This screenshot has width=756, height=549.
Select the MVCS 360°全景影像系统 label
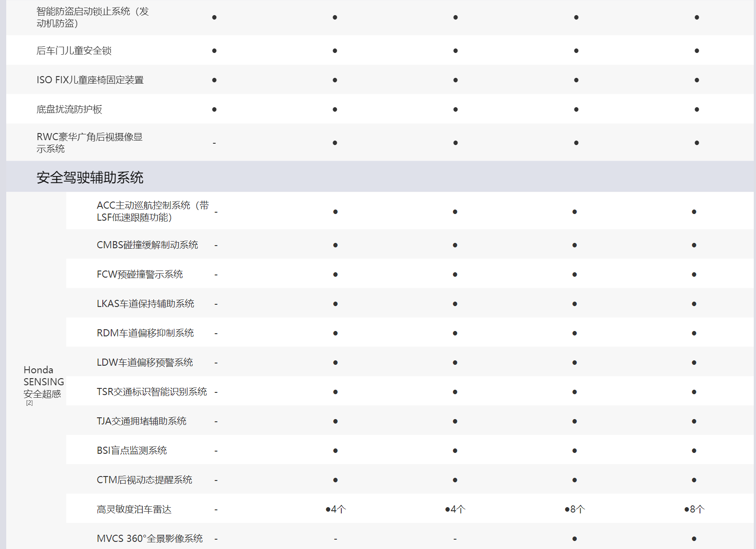tap(150, 539)
